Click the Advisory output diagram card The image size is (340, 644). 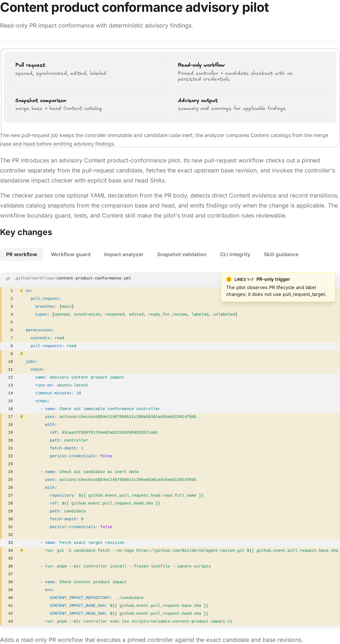pos(251,105)
